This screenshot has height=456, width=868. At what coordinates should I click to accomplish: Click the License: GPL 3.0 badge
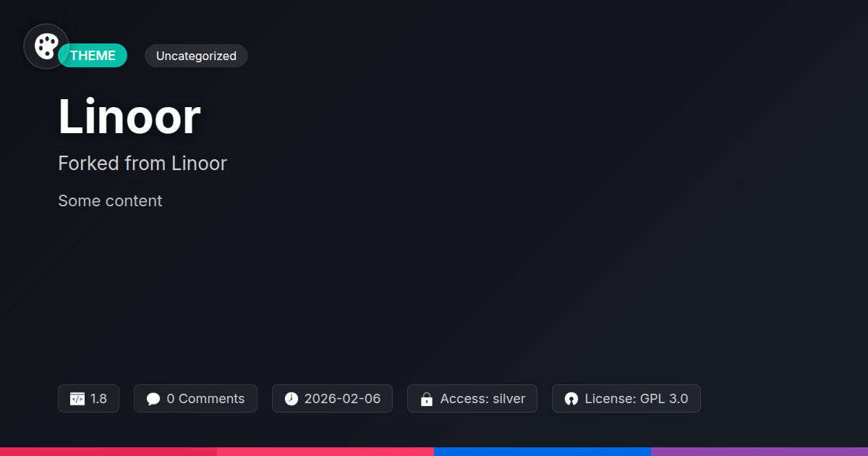click(626, 399)
